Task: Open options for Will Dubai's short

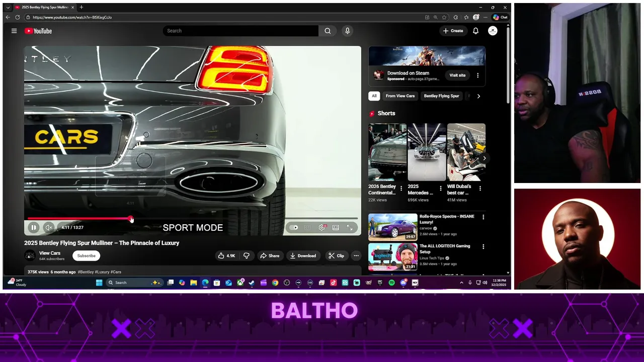Action: tap(480, 189)
